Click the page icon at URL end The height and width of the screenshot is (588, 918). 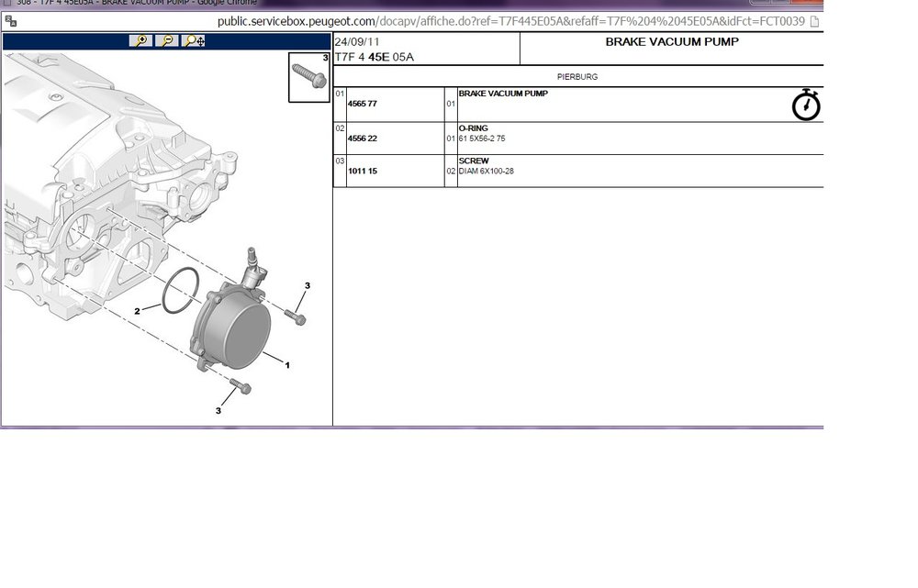click(x=814, y=22)
